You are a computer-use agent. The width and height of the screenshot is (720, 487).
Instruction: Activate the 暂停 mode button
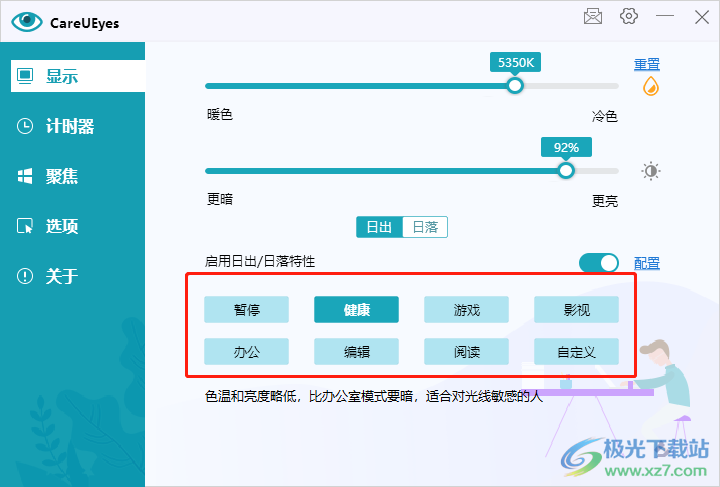[247, 310]
